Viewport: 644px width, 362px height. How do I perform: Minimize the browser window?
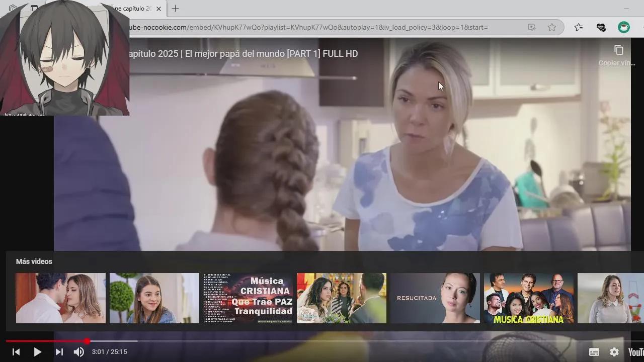[626, 9]
